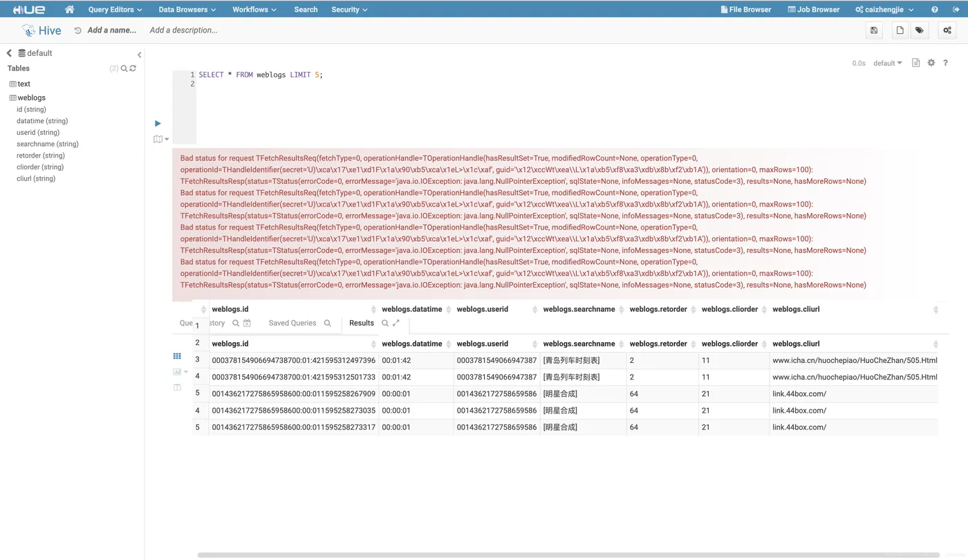Go to Search in the navbar

tap(306, 10)
